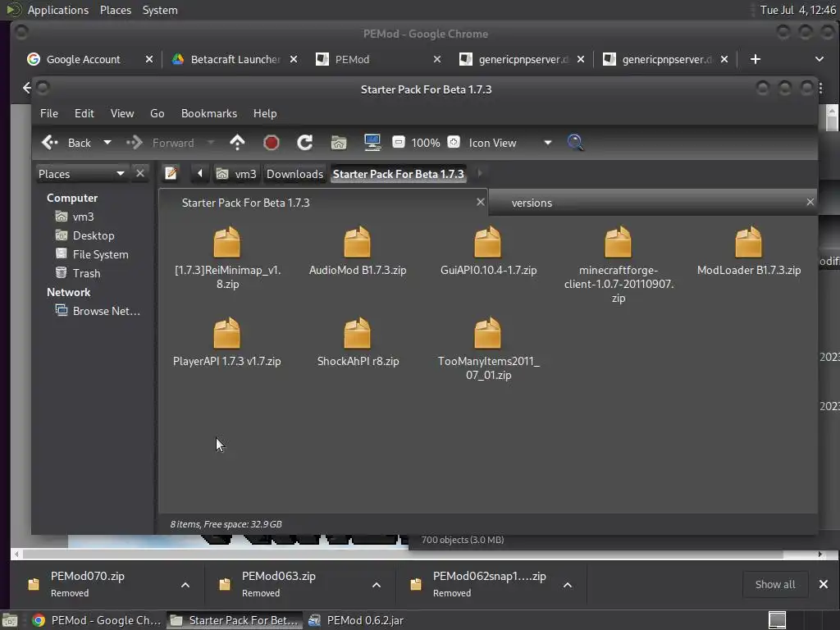
Task: Select the GuiAPI0.10.4-1.7.zip archive icon
Action: 487,242
